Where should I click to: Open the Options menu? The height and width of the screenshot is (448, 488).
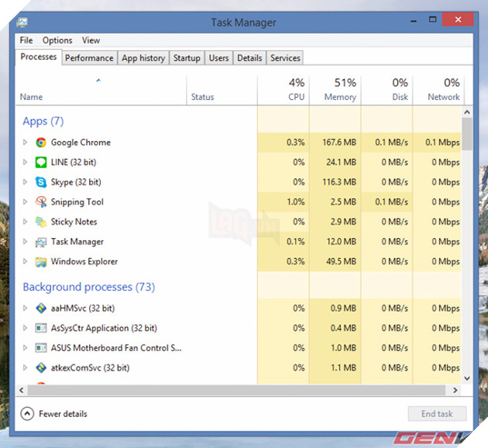(x=57, y=40)
